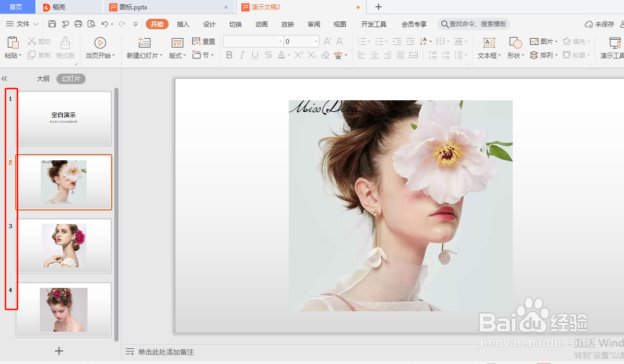Open the File menu dropdown arrow

pos(36,24)
